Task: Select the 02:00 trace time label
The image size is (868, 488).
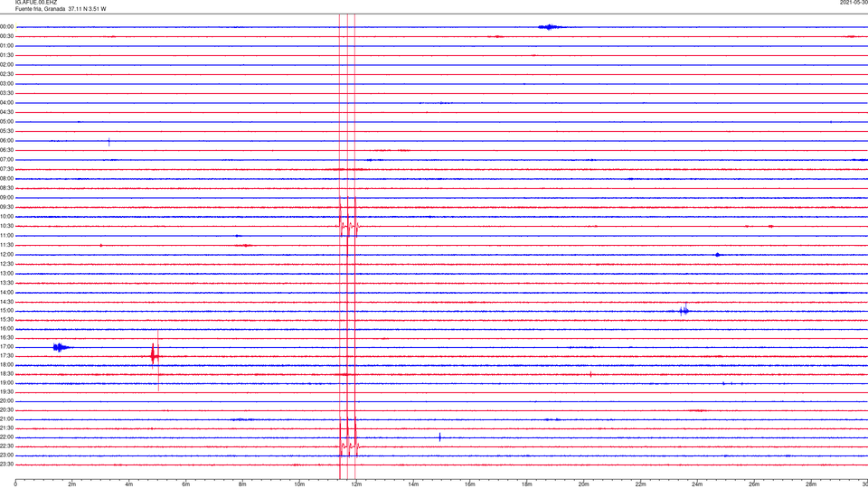Action: click(x=6, y=65)
